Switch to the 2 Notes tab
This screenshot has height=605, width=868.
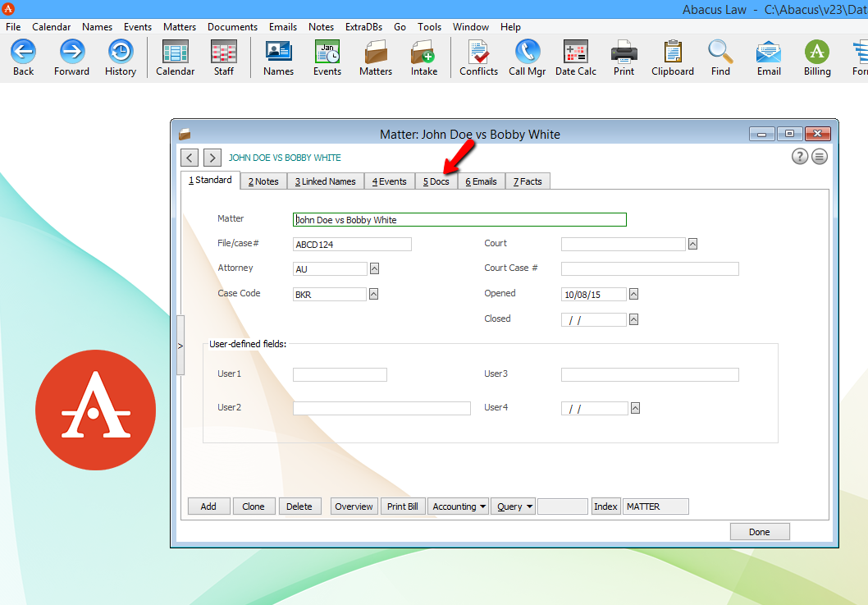(x=263, y=181)
